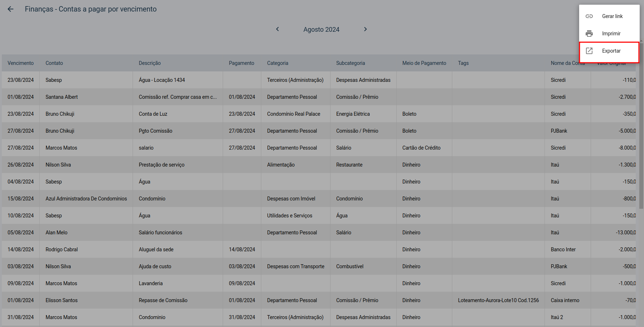Click the Comissão ref. Comprar casa description
Screen dimensions: 644x327
point(178,97)
